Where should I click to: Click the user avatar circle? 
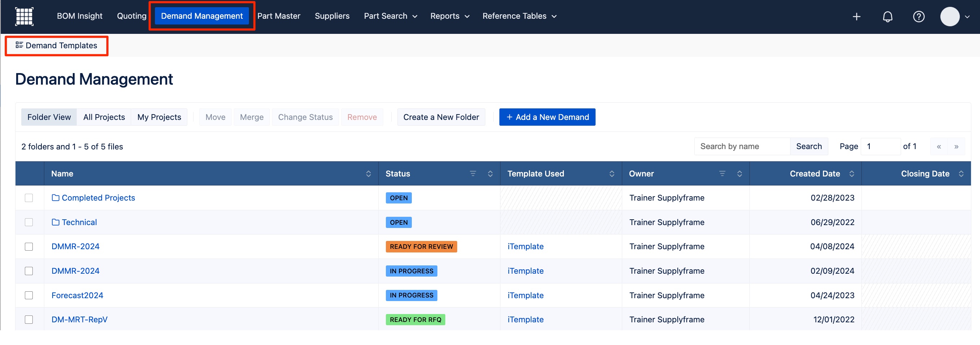pos(950,17)
